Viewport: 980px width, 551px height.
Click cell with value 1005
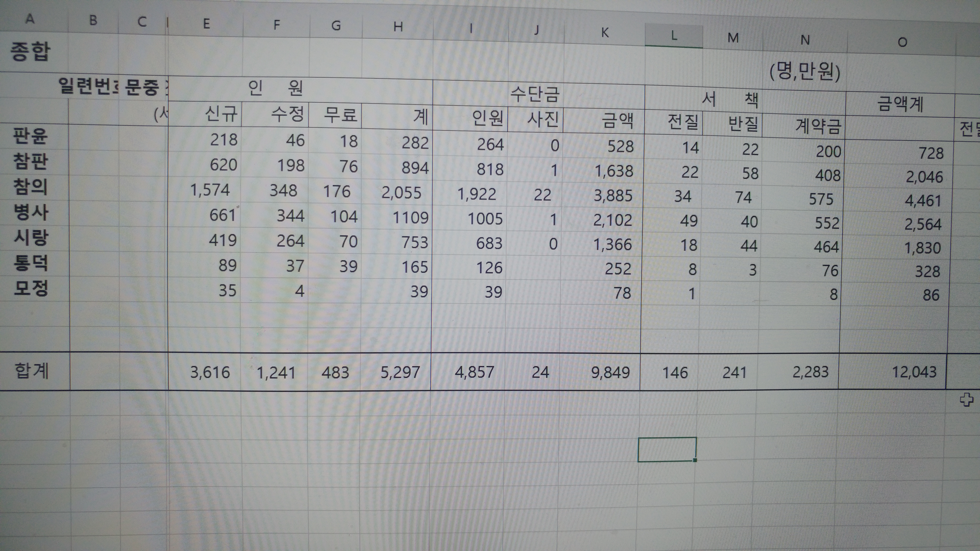485,219
